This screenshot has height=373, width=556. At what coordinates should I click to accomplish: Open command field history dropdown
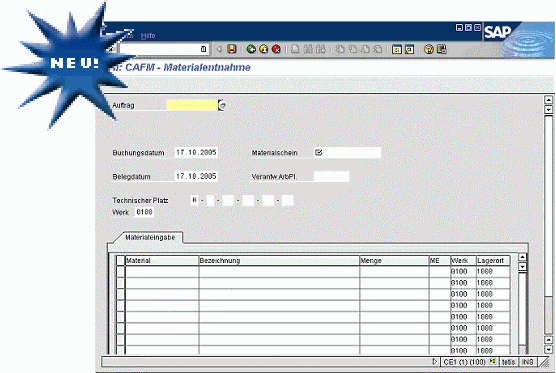204,49
